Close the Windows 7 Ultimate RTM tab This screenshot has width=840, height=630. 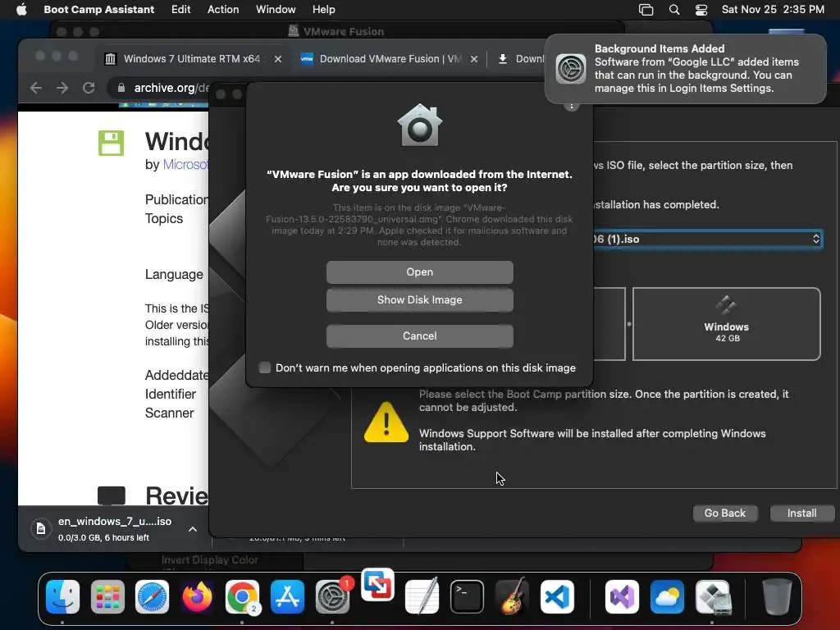(278, 59)
